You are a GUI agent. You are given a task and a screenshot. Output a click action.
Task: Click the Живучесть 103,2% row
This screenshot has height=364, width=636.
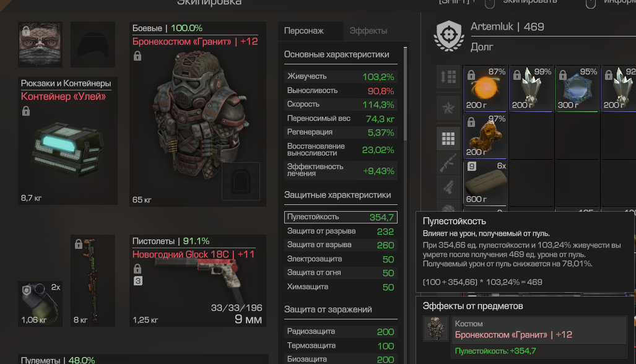341,76
